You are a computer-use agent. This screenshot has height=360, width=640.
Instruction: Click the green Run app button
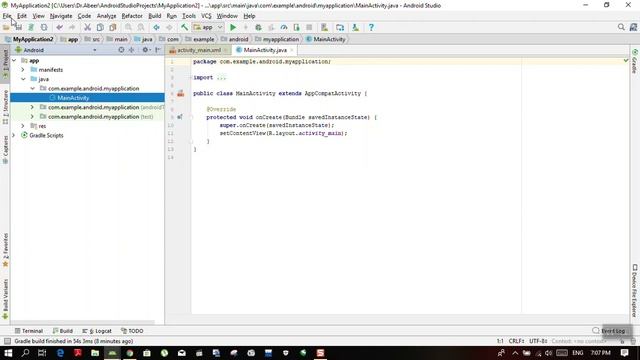coord(233,27)
